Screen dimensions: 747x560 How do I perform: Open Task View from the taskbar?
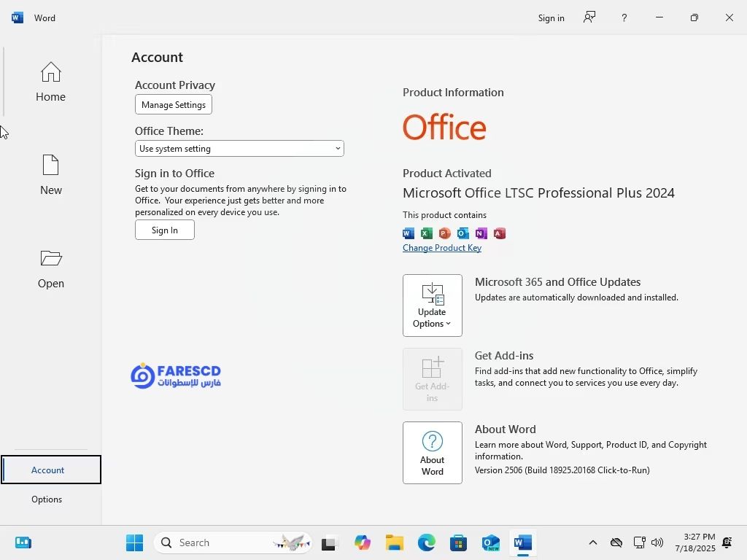pyautogui.click(x=329, y=542)
